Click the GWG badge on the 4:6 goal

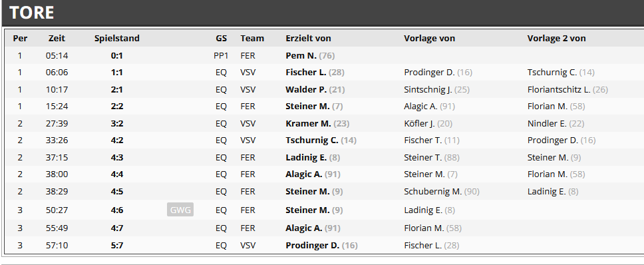pos(180,210)
